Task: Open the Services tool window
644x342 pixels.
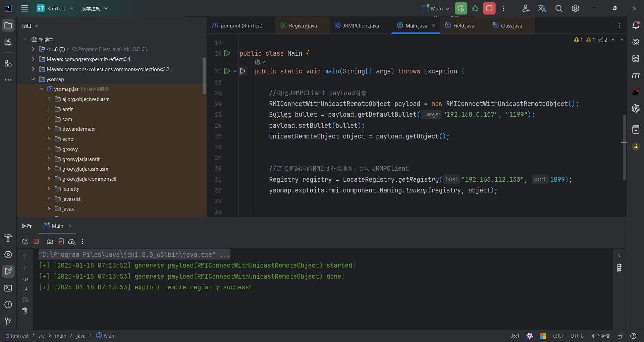Action: point(8,255)
